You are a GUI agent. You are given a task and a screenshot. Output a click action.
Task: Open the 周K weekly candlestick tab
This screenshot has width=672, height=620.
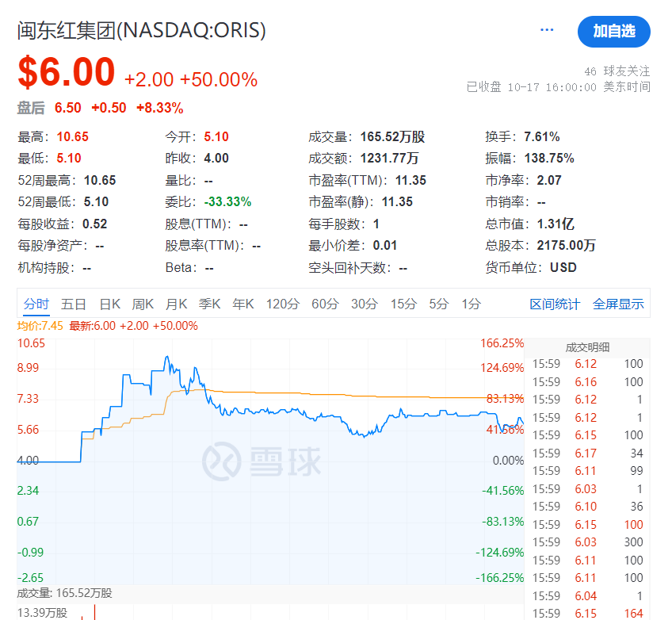click(146, 304)
